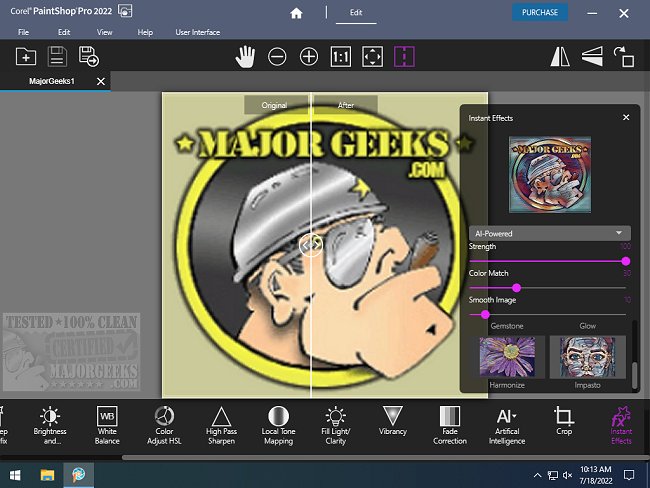Open Local Tone Mapping
The width and height of the screenshot is (650, 488).
coord(279,425)
